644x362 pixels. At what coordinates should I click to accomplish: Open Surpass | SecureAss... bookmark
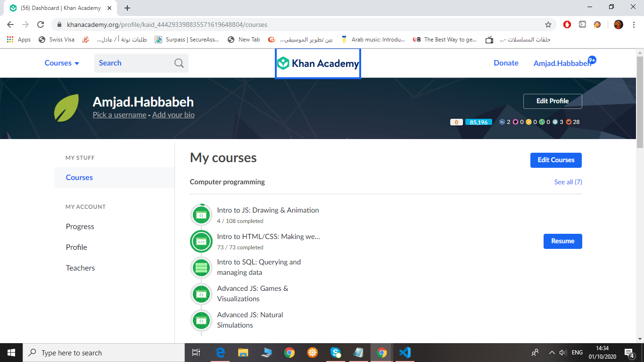point(187,40)
